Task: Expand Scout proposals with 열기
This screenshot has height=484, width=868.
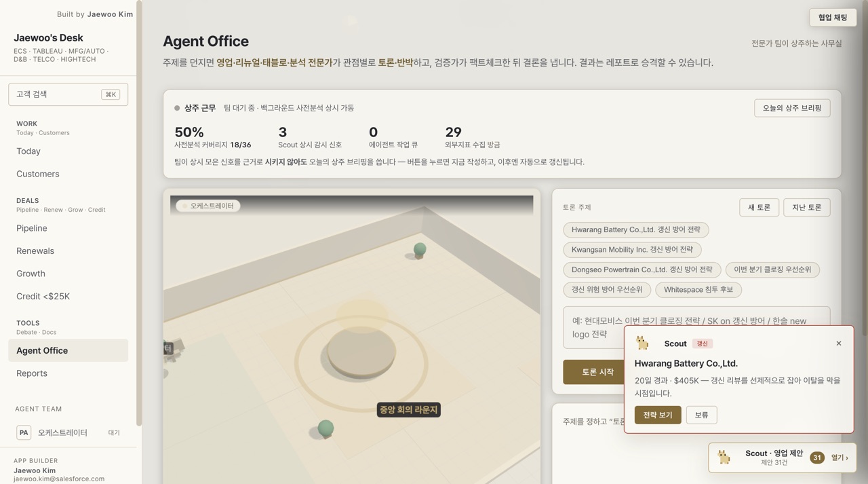Action: coord(840,458)
